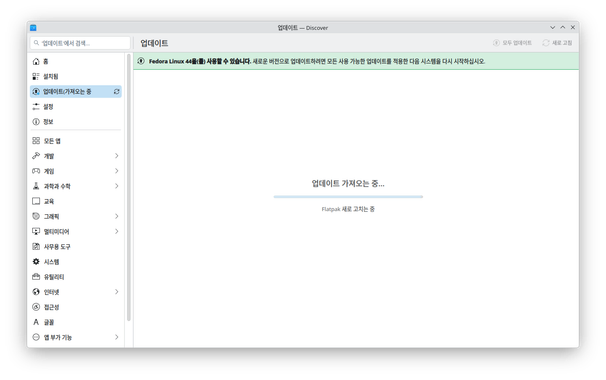Click the 업데이트에서 검색 search field
This screenshot has height=380, width=606.
tap(80, 43)
